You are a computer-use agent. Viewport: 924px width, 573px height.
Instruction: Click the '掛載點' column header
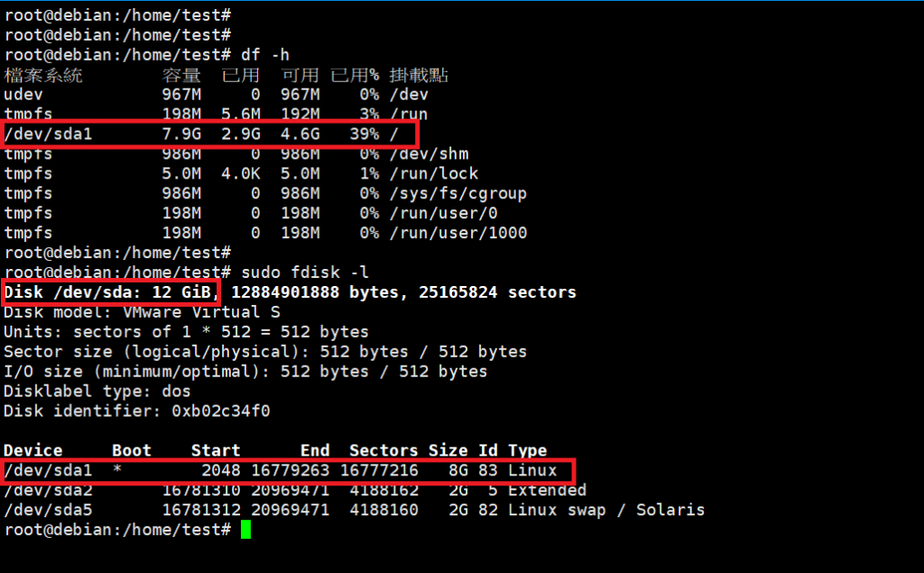pyautogui.click(x=419, y=75)
